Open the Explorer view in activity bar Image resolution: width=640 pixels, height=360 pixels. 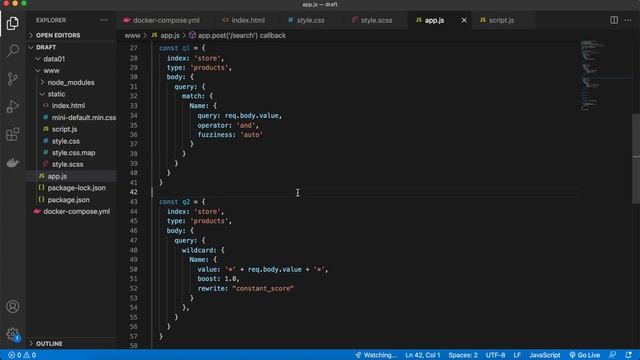point(13,23)
